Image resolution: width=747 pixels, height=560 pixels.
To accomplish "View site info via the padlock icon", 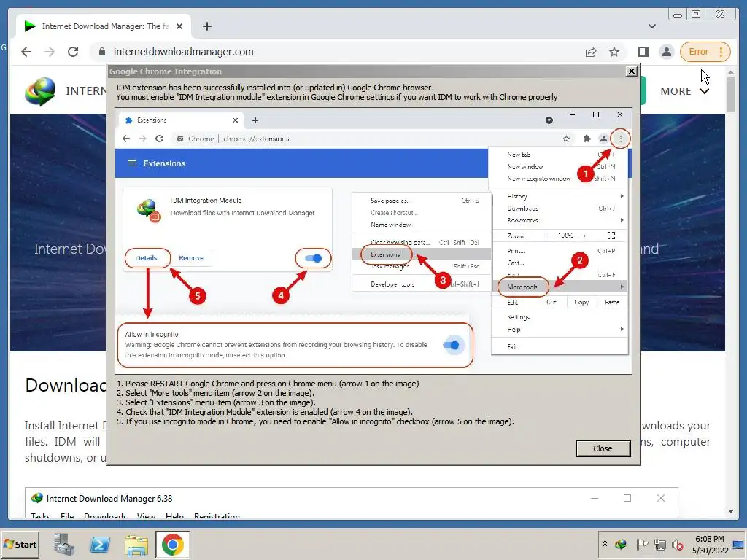I will coord(101,52).
